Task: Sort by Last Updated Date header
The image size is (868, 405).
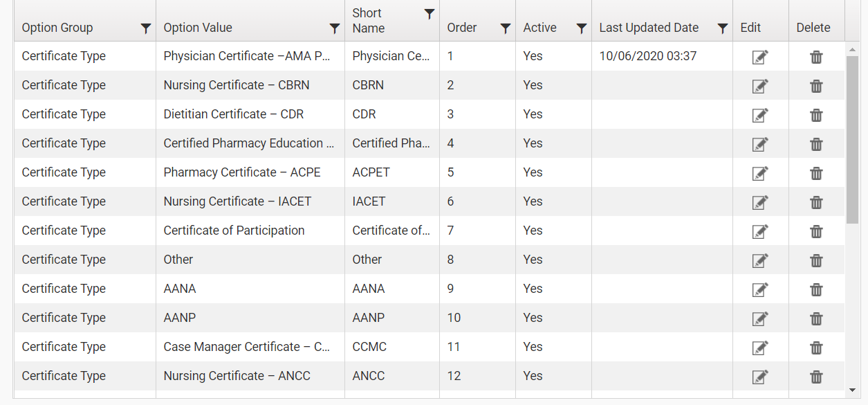Action: (649, 28)
